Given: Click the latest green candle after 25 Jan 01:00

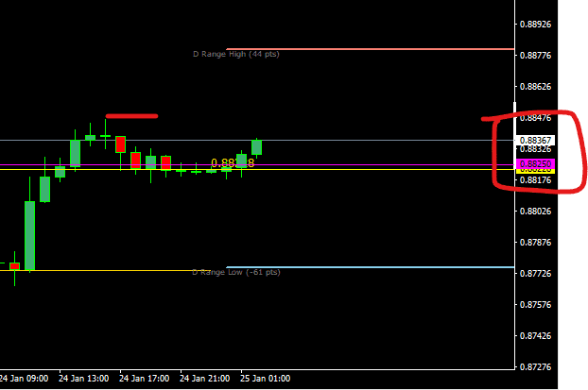Looking at the screenshot, I should (x=256, y=147).
